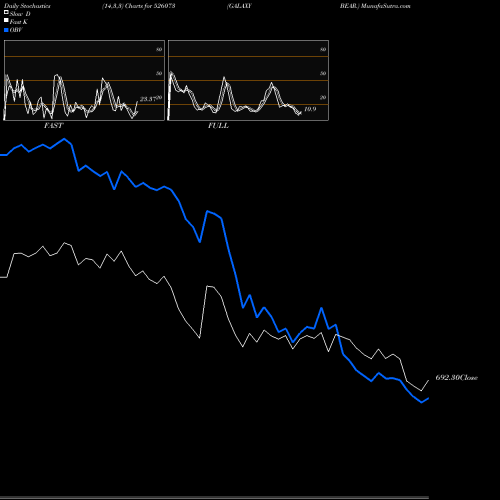500x500 pixels.
Task: Select the 'OBV' legend label
Action: 16,30
